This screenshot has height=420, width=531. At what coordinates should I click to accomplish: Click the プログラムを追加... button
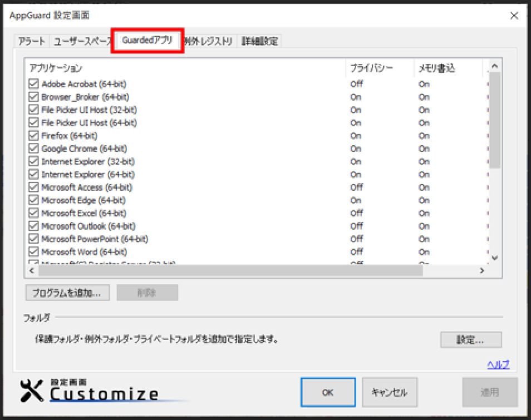(67, 293)
